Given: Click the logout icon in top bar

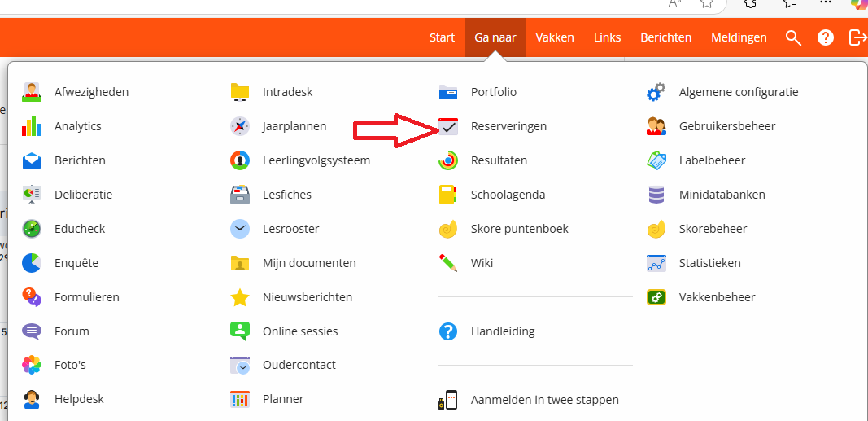Looking at the screenshot, I should (x=857, y=37).
